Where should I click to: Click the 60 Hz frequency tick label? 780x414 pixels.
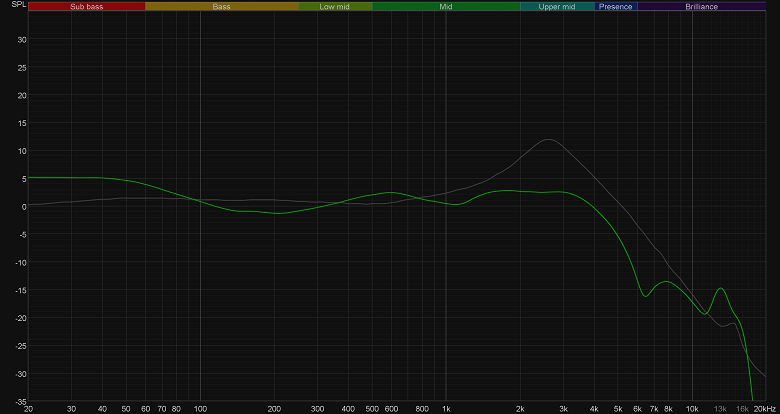145,409
